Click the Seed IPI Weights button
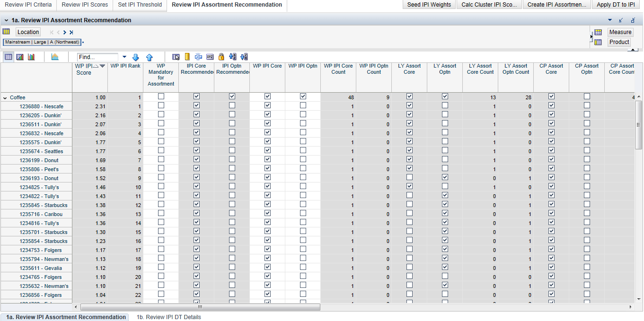This screenshot has height=321, width=644. [x=429, y=5]
